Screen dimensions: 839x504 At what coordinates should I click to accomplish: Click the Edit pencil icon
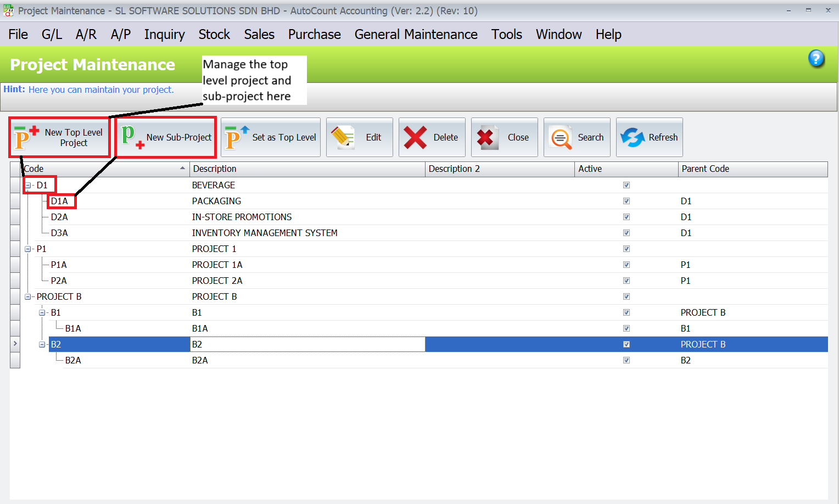343,137
